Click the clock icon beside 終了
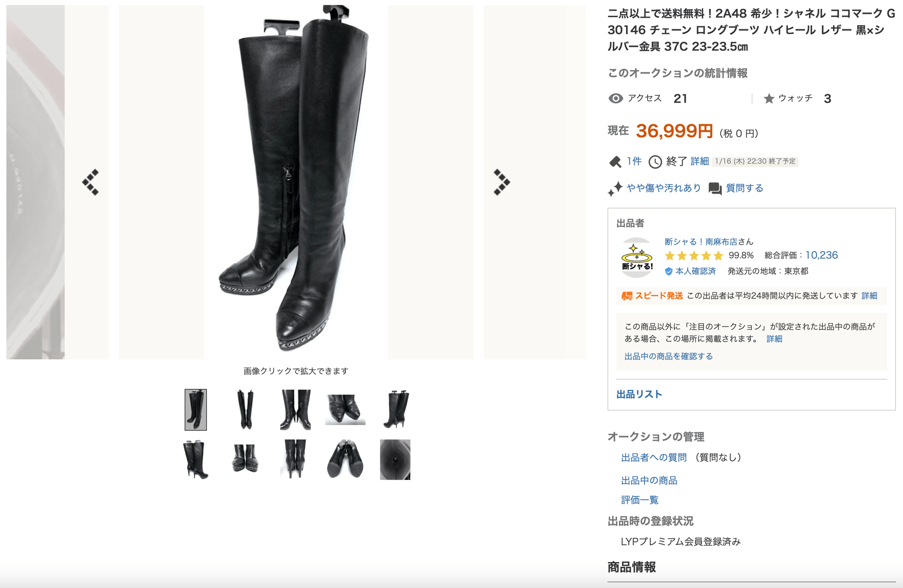This screenshot has width=903, height=588. coord(655,162)
